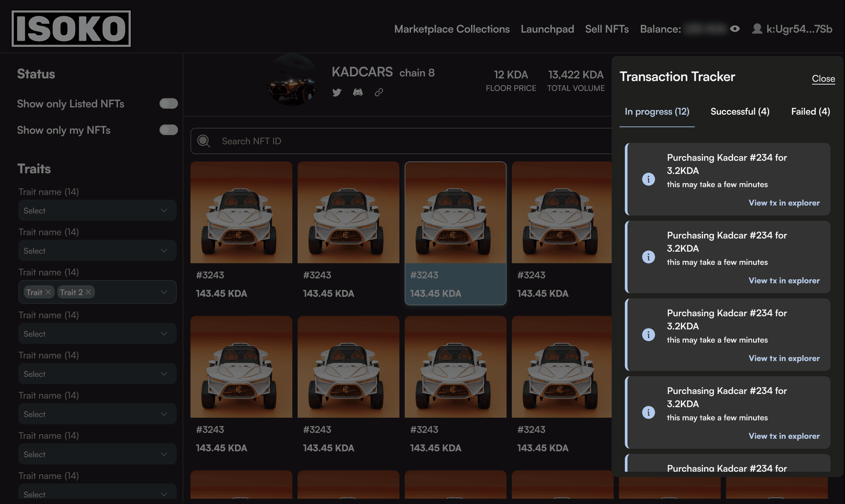845x504 pixels.
Task: Enable Show only my NFTs switch
Action: click(x=168, y=130)
